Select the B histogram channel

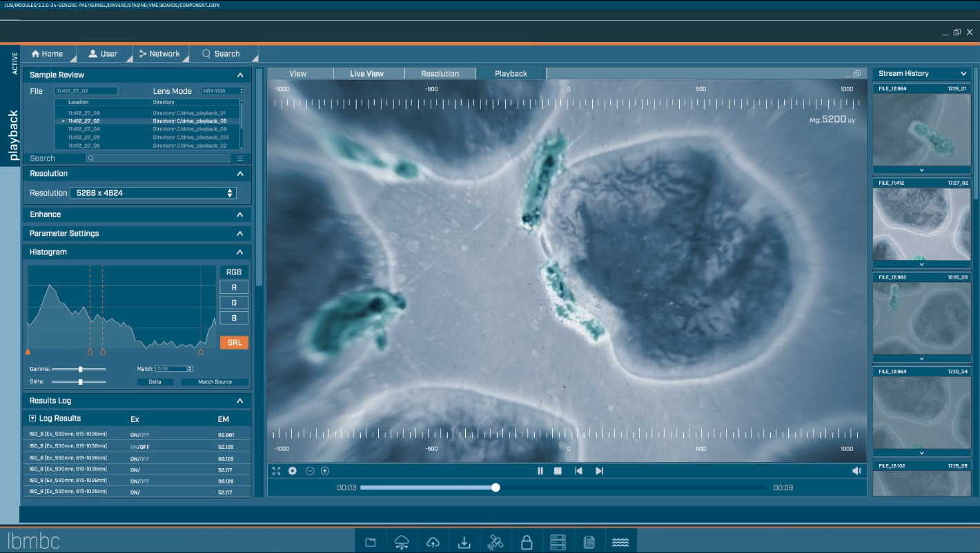234,318
